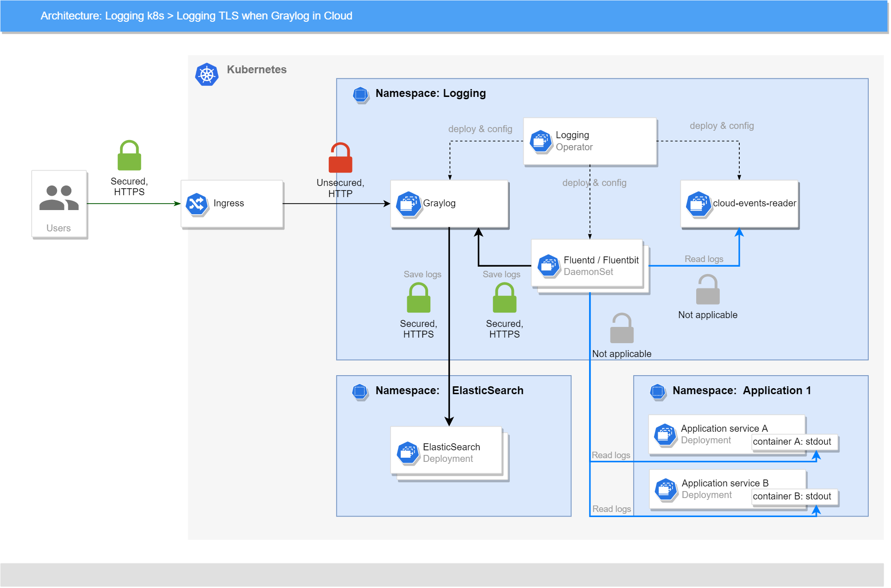891x588 pixels.
Task: Click the Namespace: Application 1 heading
Action: (x=742, y=390)
